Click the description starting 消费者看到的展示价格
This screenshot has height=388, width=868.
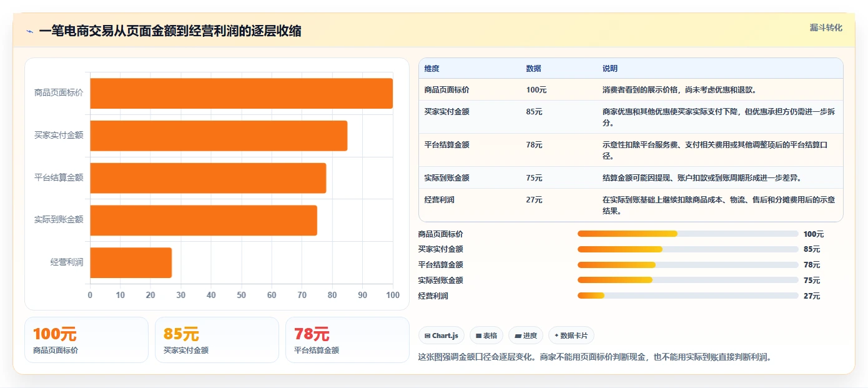(679, 90)
